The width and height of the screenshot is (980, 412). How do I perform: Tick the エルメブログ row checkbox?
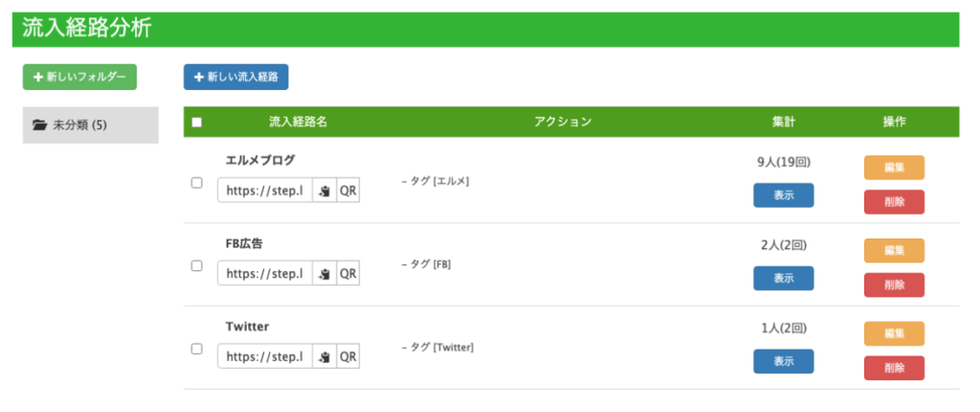[x=196, y=183]
